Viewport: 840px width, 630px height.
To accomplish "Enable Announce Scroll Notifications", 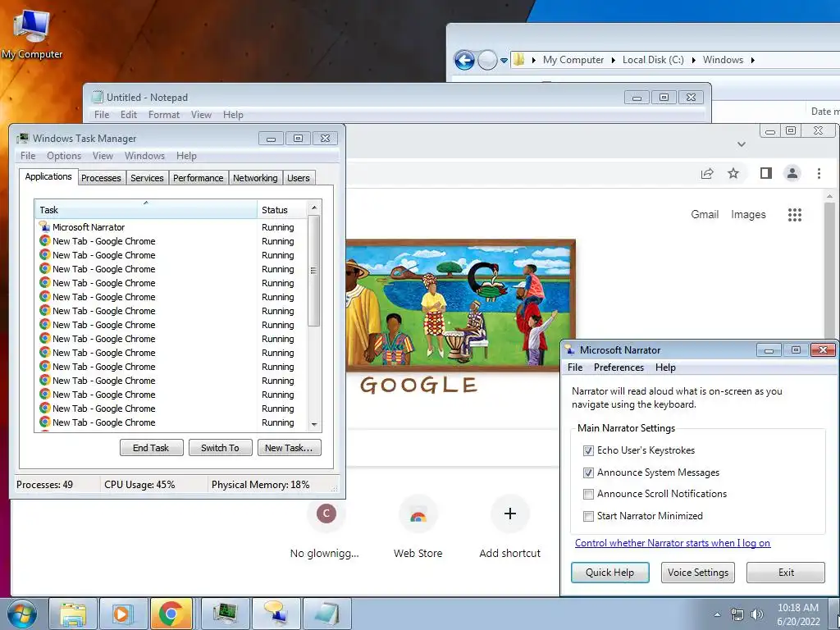I will coord(588,494).
